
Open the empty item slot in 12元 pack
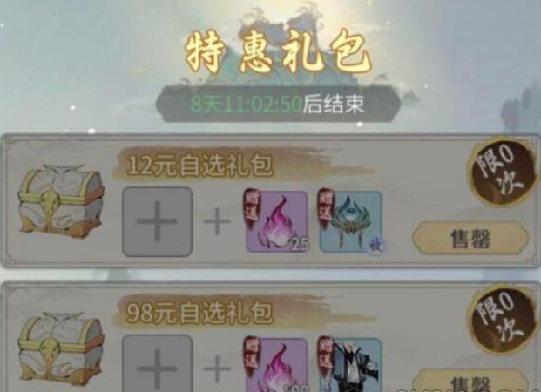[158, 222]
